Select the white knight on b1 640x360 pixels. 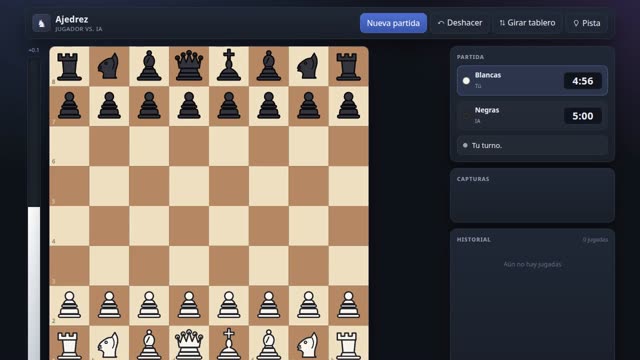(x=109, y=345)
